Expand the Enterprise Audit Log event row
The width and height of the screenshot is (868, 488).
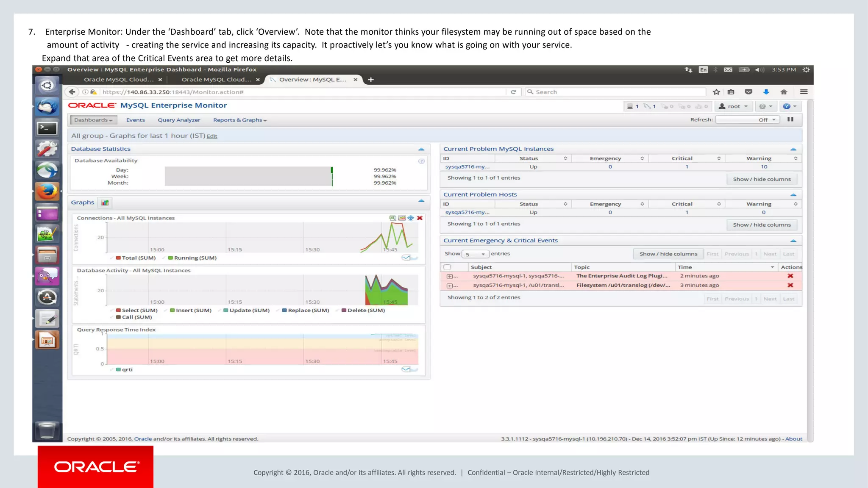449,276
